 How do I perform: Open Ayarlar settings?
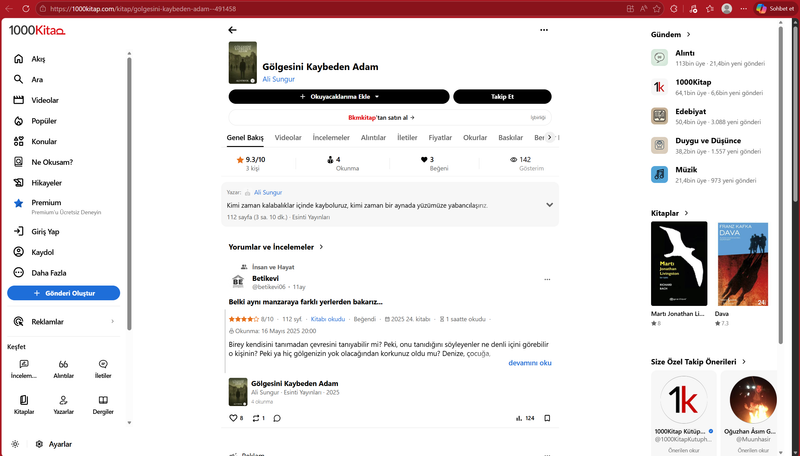pyautogui.click(x=54, y=444)
